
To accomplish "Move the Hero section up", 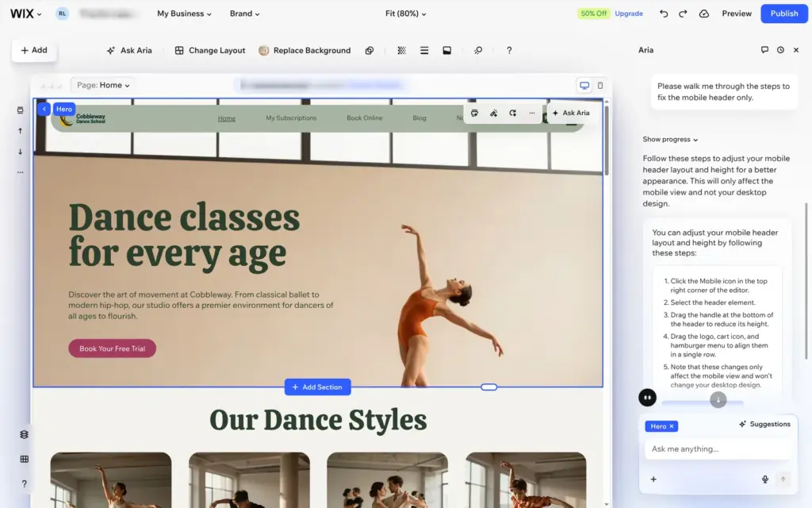I will click(x=20, y=131).
